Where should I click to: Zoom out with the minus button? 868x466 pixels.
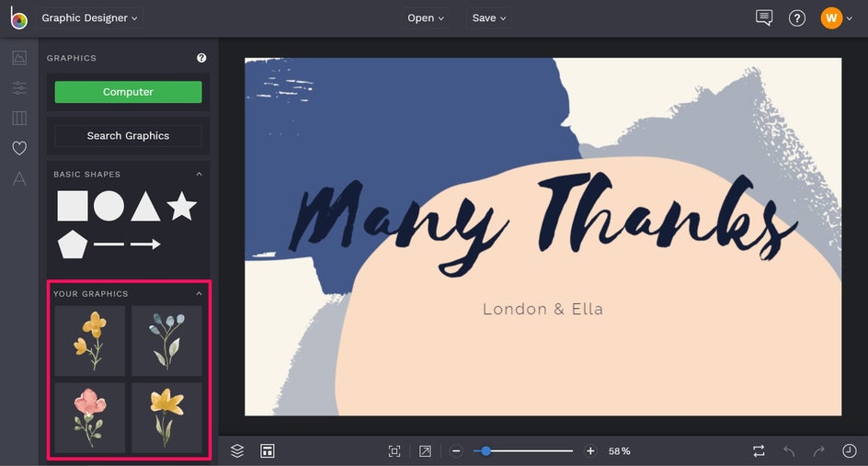pos(456,451)
